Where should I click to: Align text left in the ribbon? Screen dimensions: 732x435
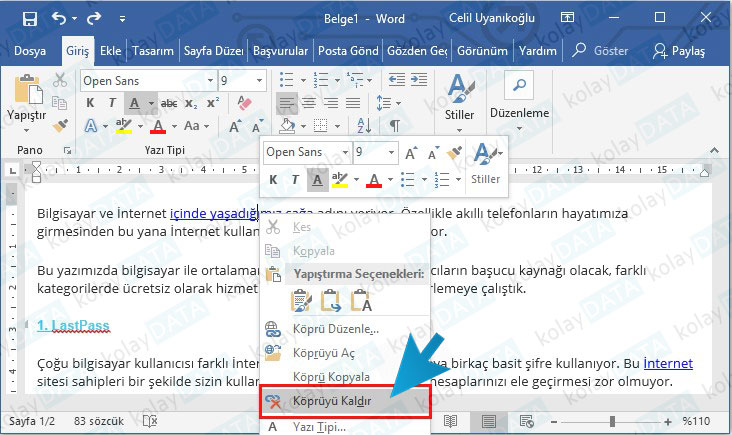(x=287, y=103)
